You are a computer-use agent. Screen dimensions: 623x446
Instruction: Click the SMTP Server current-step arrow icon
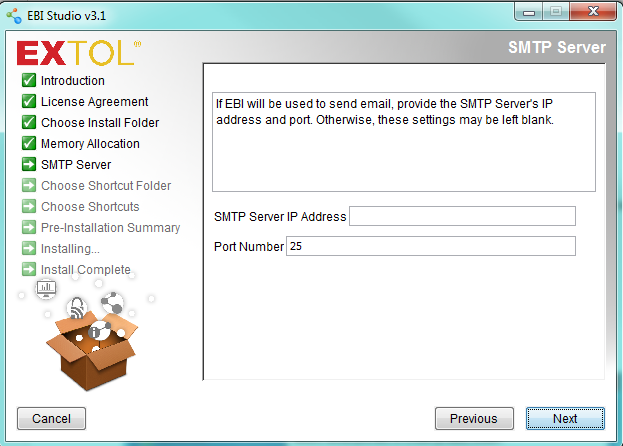[x=29, y=164]
